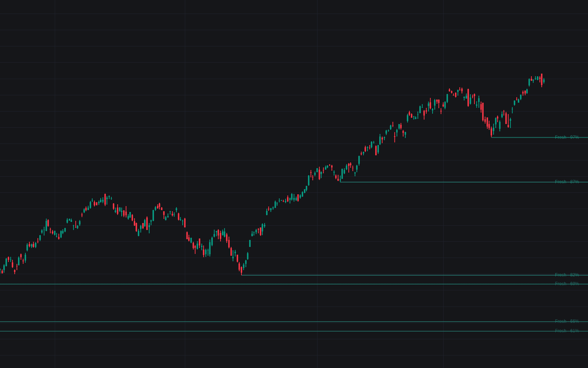Select the 'Fresh - 60%' level label
Viewport: 588px width, 368px height.
(x=567, y=284)
